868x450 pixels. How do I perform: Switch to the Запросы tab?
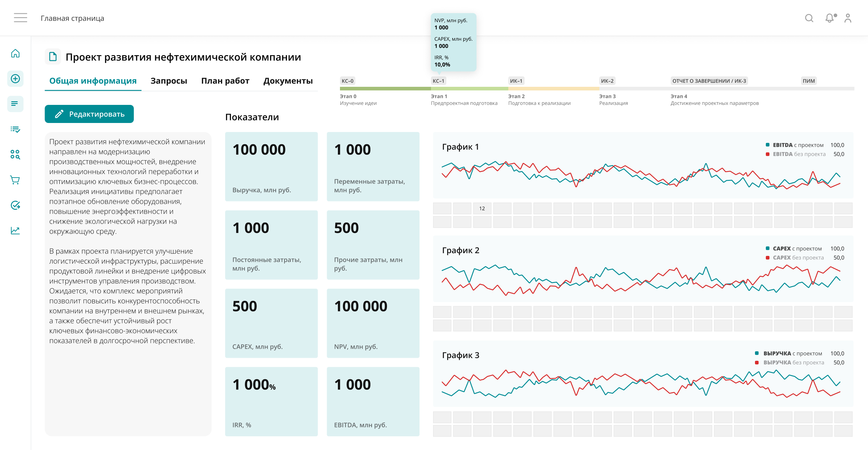point(168,81)
